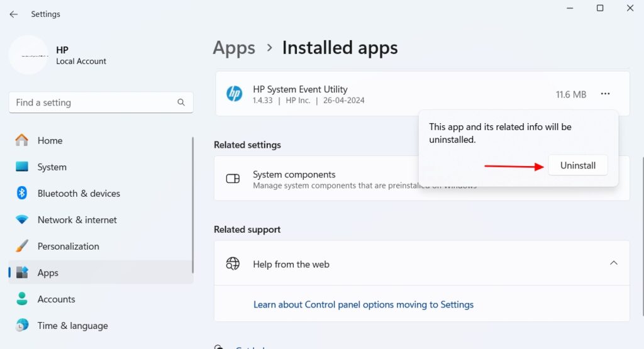The width and height of the screenshot is (644, 349).
Task: Click the Help from the web globe icon
Action: 233,263
